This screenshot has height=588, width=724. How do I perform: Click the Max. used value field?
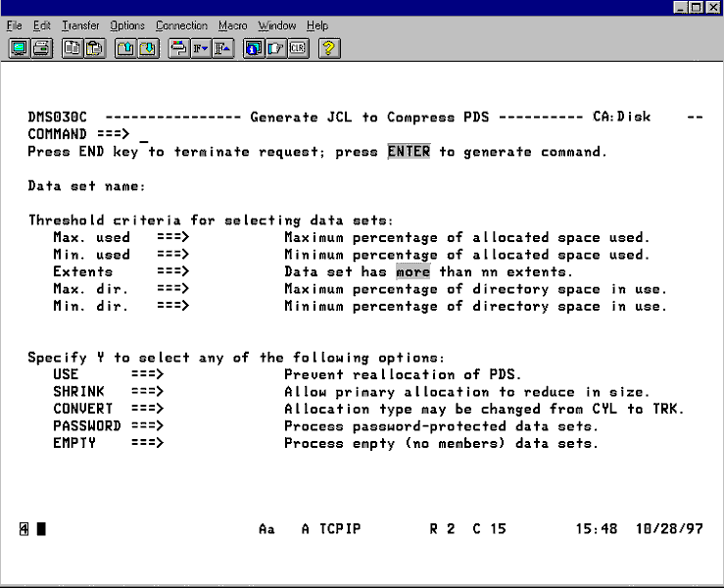pos(234,237)
